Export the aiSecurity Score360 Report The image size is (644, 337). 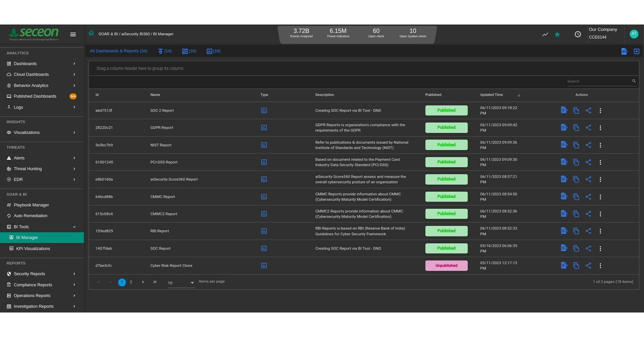click(564, 179)
